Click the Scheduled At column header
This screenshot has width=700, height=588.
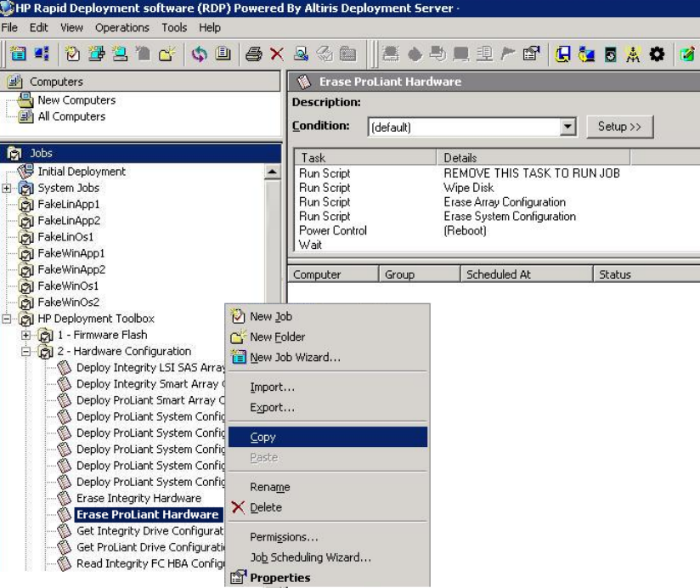[497, 274]
